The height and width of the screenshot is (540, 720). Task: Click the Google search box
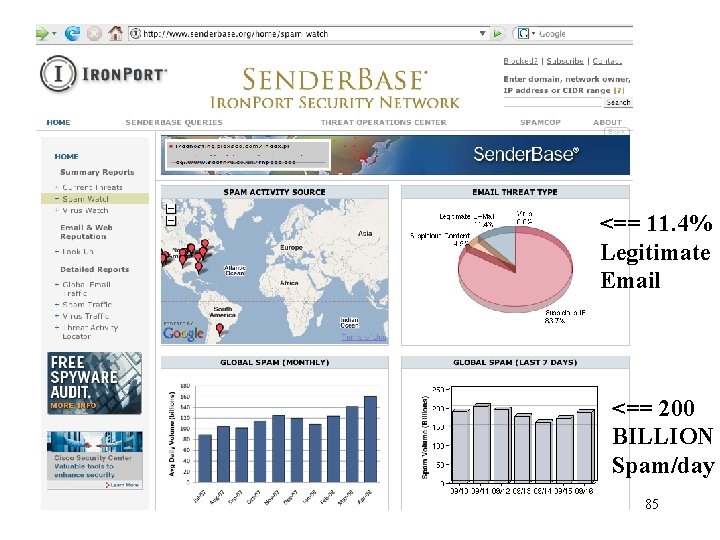point(585,34)
